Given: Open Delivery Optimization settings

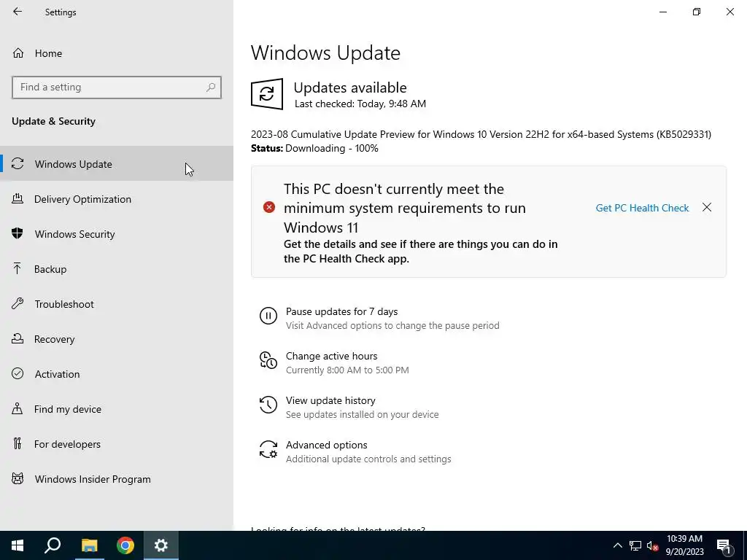Looking at the screenshot, I should (117, 199).
